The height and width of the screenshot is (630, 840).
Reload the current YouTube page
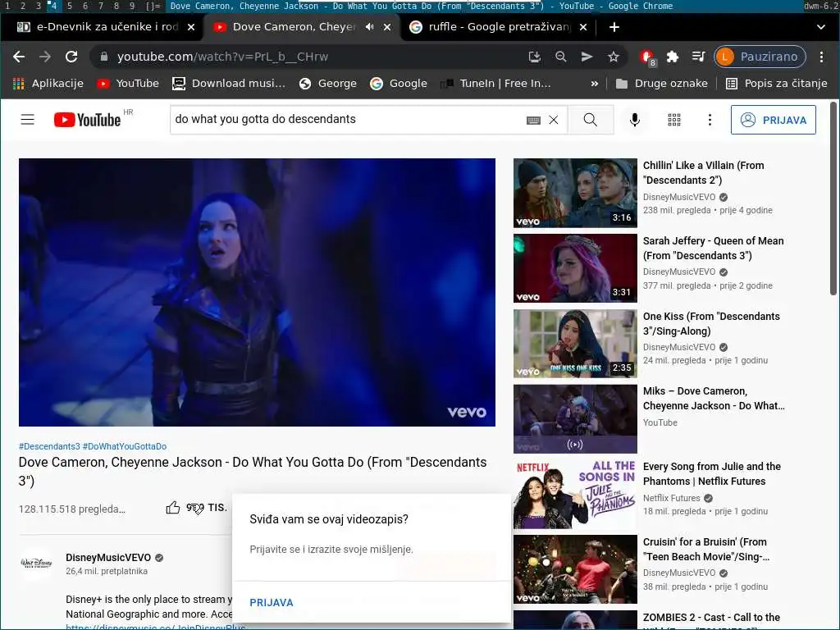71,57
